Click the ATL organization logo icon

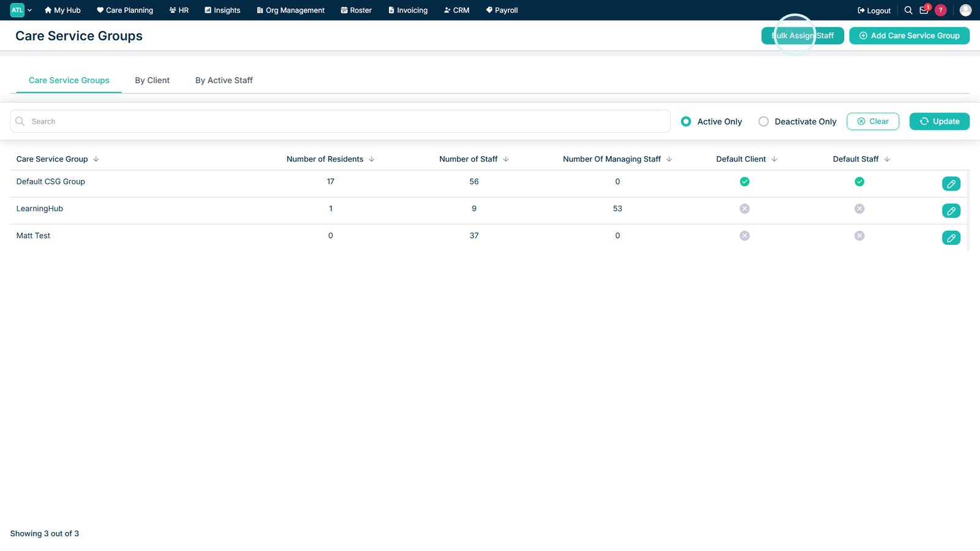point(17,10)
